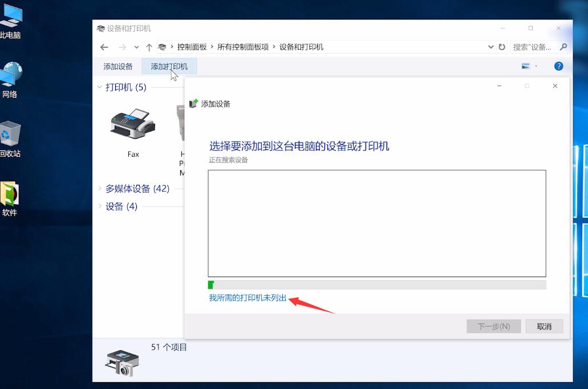Click the up navigation arrow
This screenshot has width=588, height=389.
point(149,47)
